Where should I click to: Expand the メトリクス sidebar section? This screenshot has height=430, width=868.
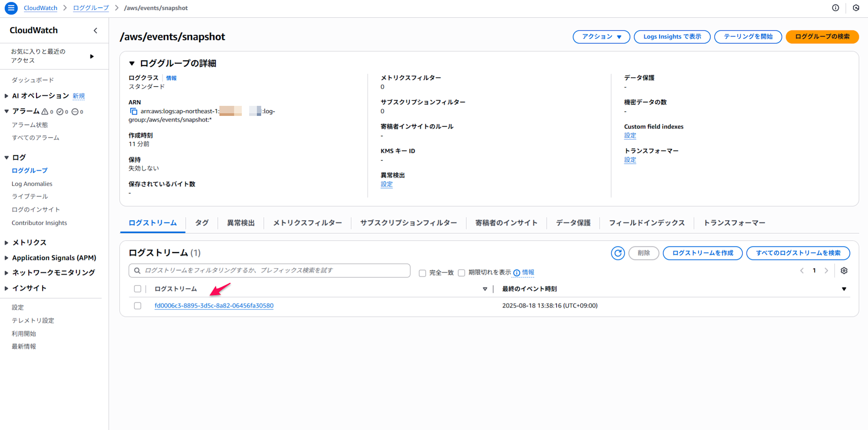coord(7,243)
